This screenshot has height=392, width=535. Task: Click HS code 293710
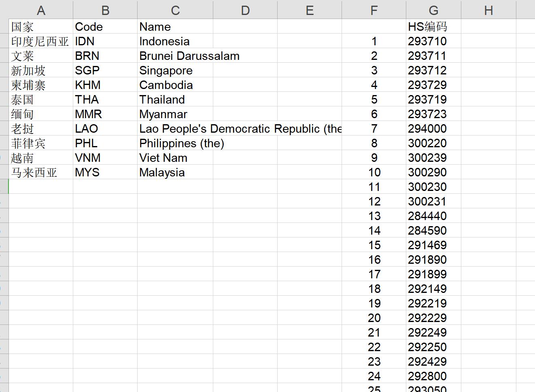click(433, 41)
